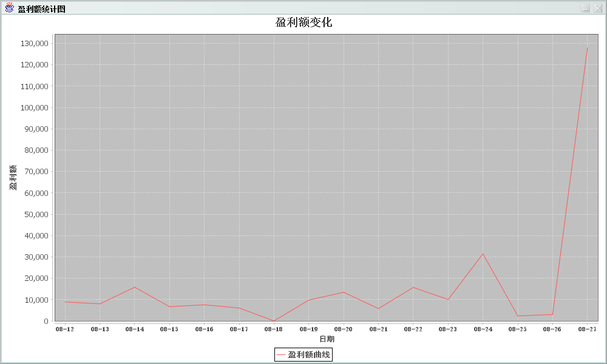This screenshot has width=607, height=364.
Task: Click the 130,000 y-axis value
Action: pos(35,43)
